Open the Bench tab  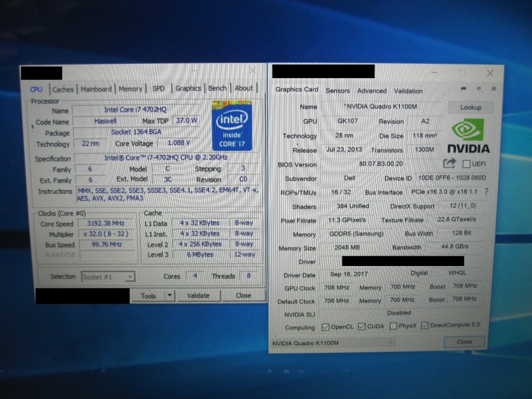217,88
